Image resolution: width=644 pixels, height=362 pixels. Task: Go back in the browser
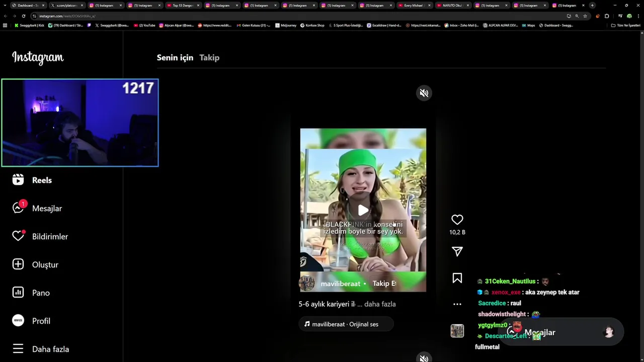coord(5,16)
